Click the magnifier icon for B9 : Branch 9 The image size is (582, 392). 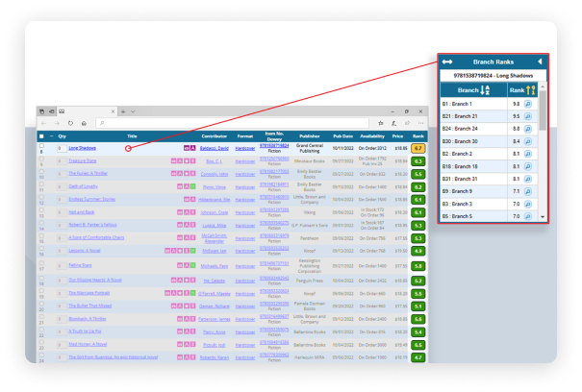point(528,191)
